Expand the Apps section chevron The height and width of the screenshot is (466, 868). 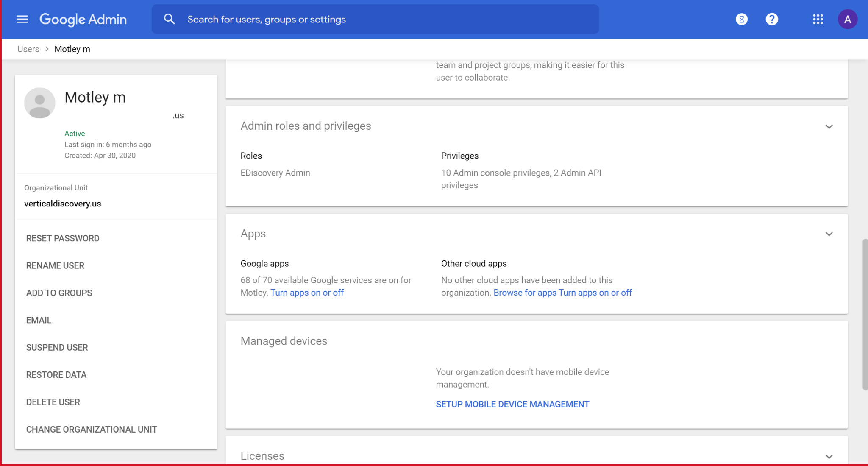[829, 234]
